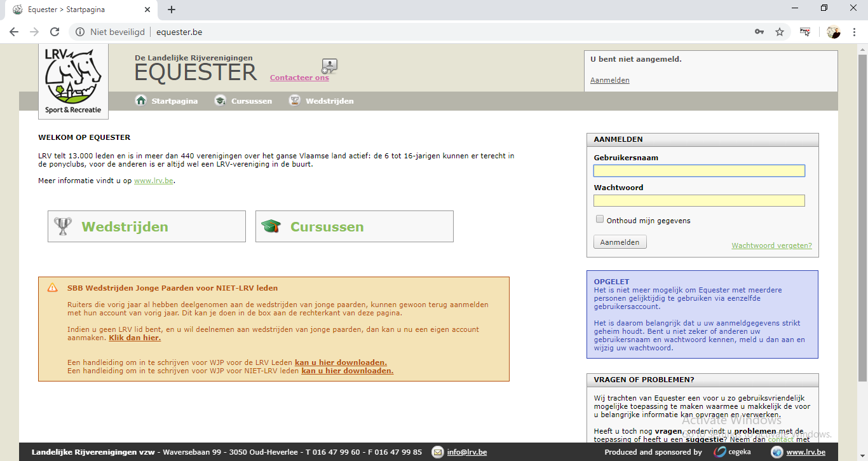Click the WELKOM OP EQUESTER heading
This screenshot has height=461, width=868.
85,137
